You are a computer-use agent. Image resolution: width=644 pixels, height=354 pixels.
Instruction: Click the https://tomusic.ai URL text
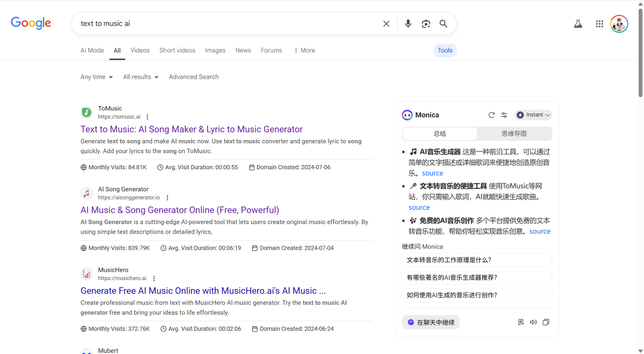(x=119, y=117)
